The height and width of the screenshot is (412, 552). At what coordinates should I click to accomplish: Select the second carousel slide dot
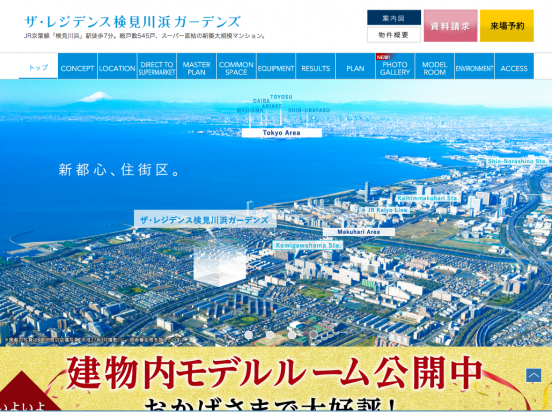click(270, 335)
